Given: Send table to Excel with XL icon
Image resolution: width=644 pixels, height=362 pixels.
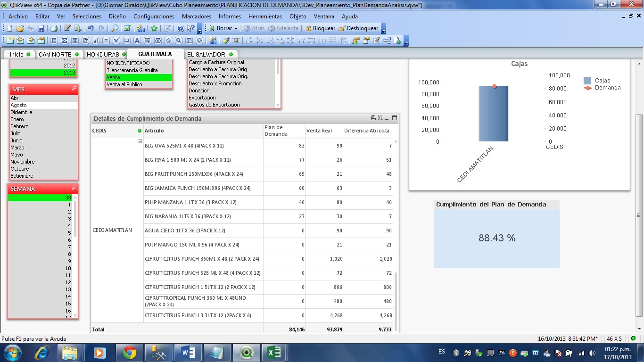Looking at the screenshot, I should click(x=380, y=118).
